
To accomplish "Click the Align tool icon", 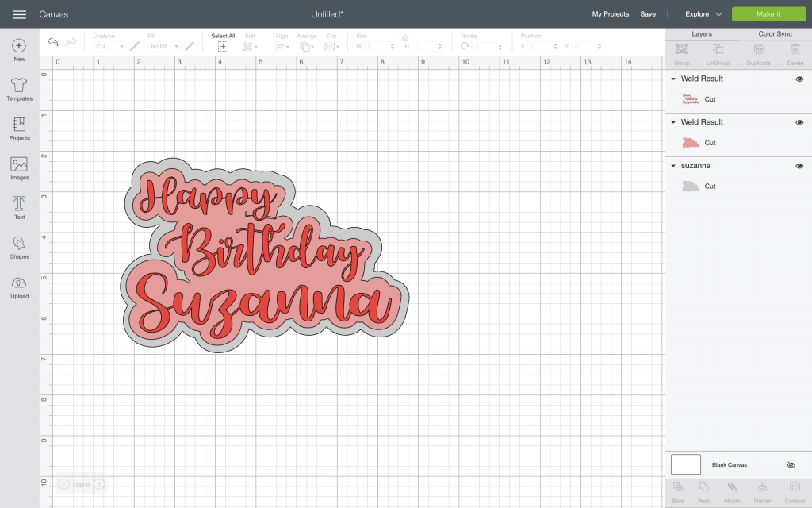I will (282, 47).
